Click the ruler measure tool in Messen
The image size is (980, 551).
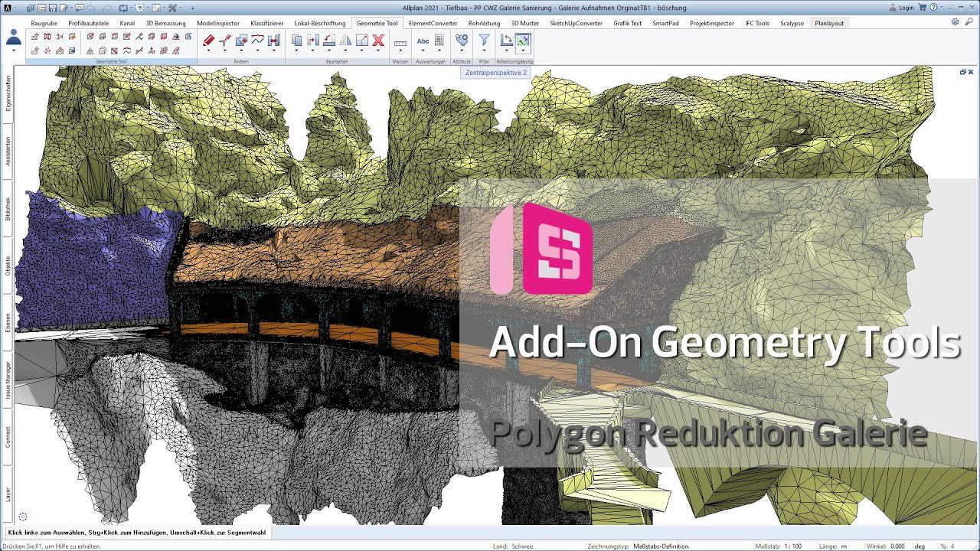click(x=400, y=43)
